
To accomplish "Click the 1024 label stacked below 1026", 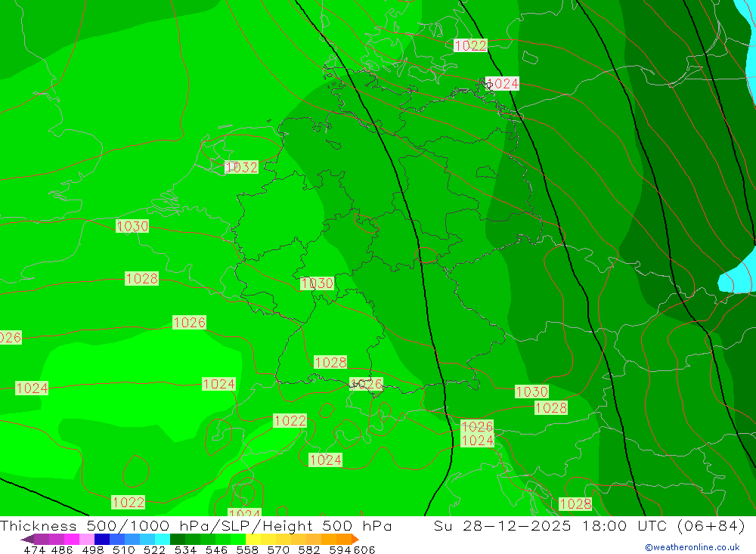I will (x=477, y=440).
